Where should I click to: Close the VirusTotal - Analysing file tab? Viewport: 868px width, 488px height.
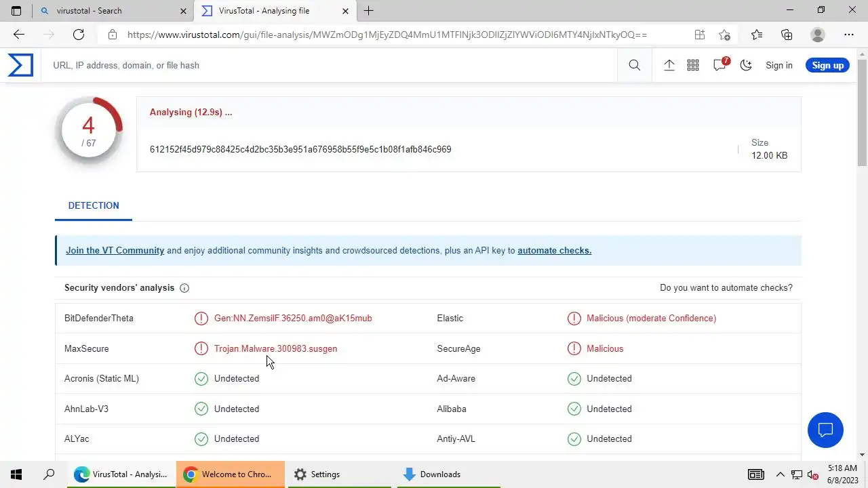[346, 11]
